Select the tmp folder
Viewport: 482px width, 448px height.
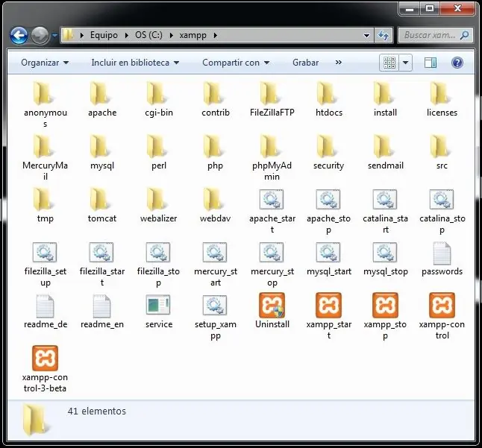43,199
